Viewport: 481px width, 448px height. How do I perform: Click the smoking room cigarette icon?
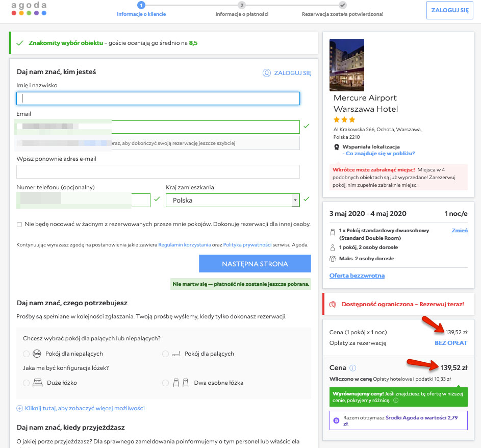coord(176,354)
